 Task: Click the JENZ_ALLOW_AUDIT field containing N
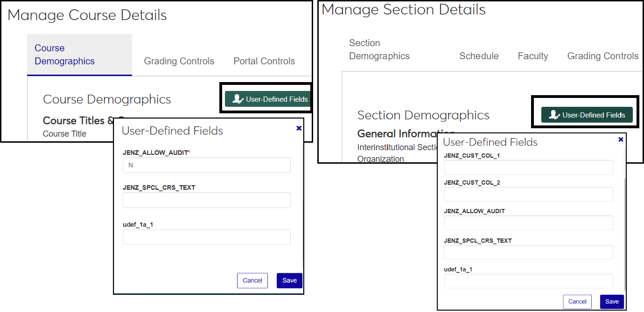click(x=206, y=165)
